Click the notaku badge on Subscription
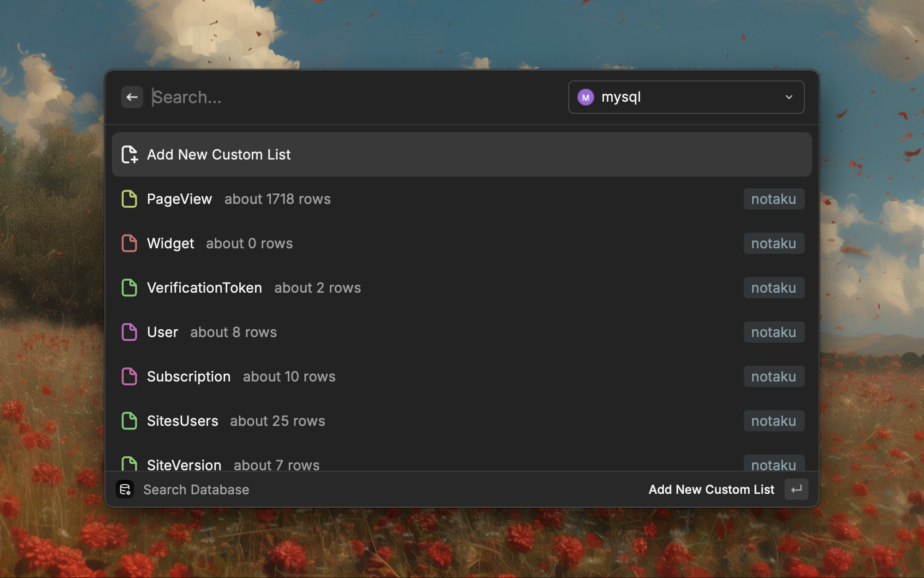The height and width of the screenshot is (578, 924). coord(773,376)
